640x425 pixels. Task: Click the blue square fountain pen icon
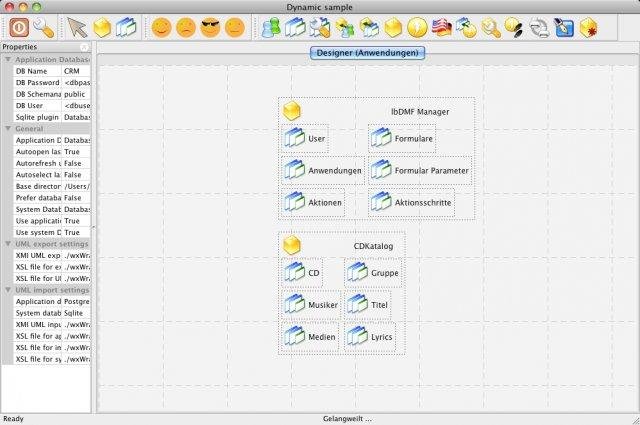coord(564,28)
